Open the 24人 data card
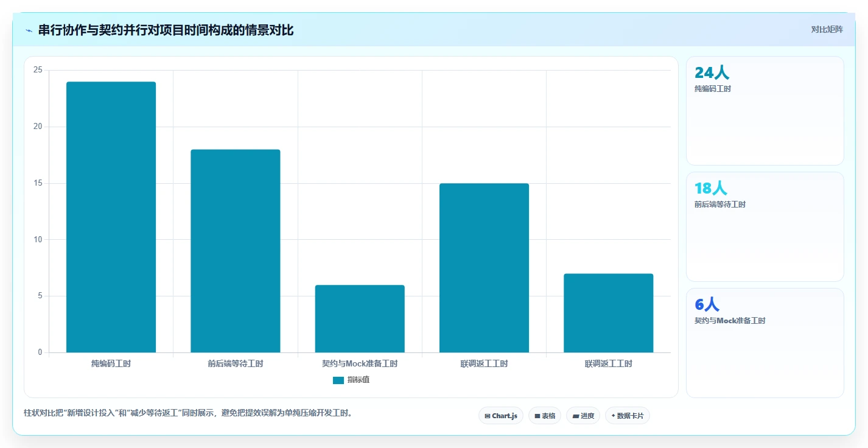 (x=765, y=111)
